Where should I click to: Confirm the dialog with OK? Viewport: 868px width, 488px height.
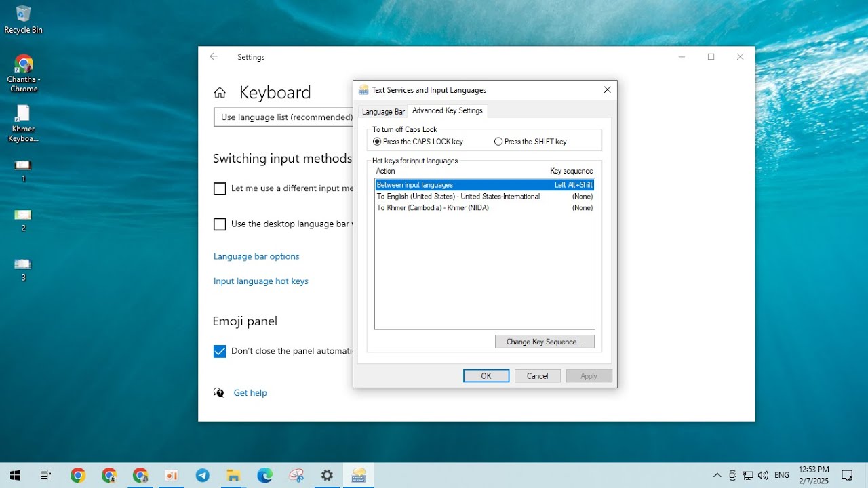click(486, 376)
